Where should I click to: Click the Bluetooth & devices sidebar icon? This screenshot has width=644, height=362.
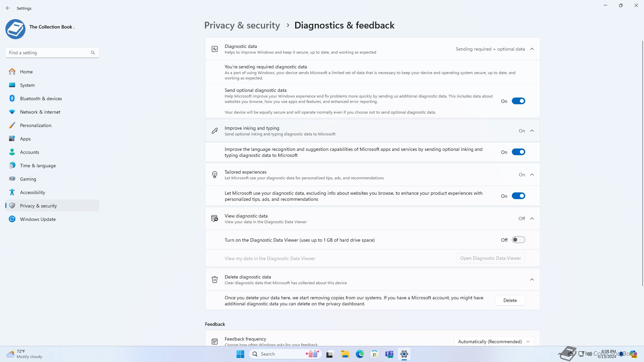pyautogui.click(x=12, y=98)
